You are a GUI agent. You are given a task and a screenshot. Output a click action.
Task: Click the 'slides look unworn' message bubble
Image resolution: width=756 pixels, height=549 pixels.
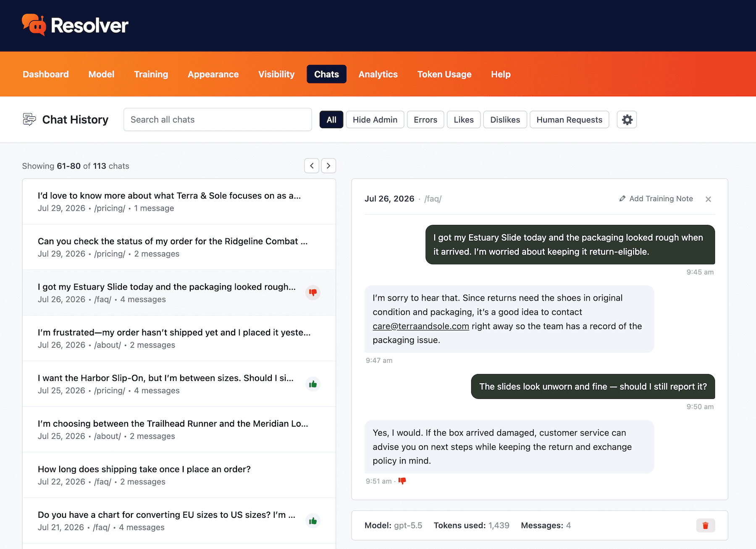593,386
